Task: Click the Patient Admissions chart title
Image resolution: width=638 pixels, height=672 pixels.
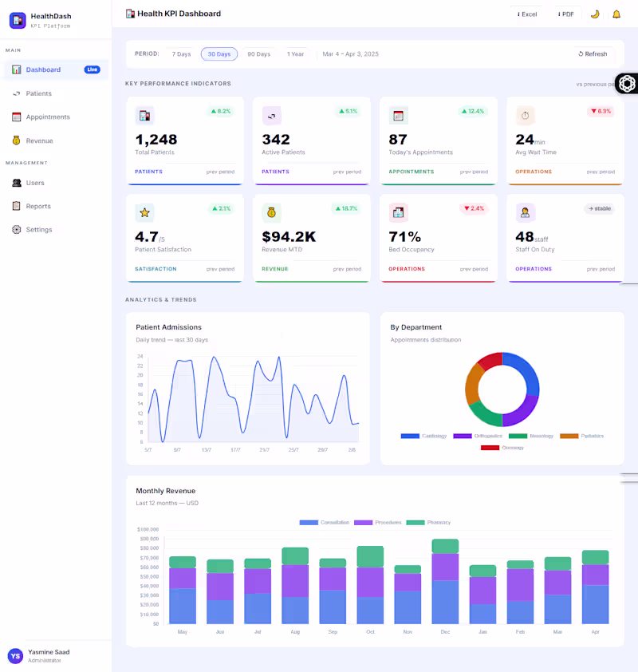Action: (169, 327)
